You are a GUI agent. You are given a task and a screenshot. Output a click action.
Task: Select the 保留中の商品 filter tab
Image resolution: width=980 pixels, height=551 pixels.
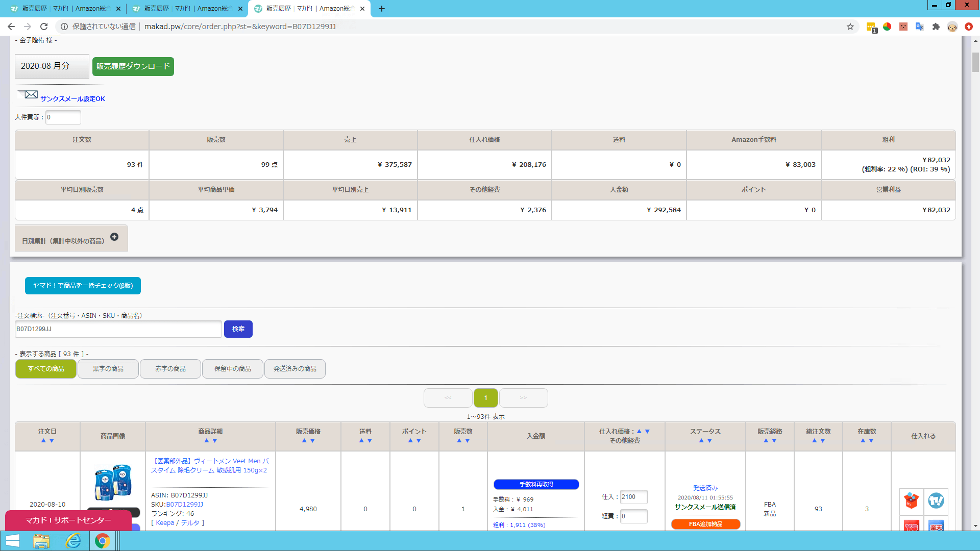[x=233, y=369]
